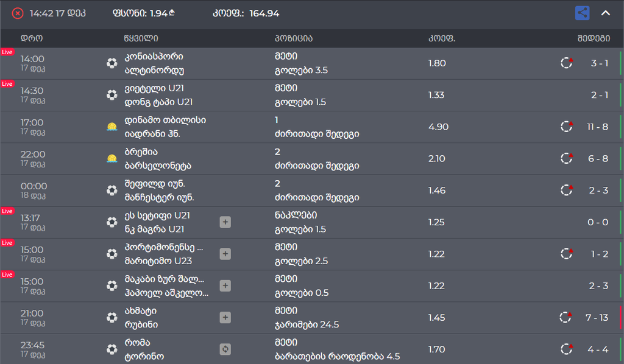Click Live badge on პორტიმონენსე row
This screenshot has height=364, width=624.
pyautogui.click(x=7, y=243)
